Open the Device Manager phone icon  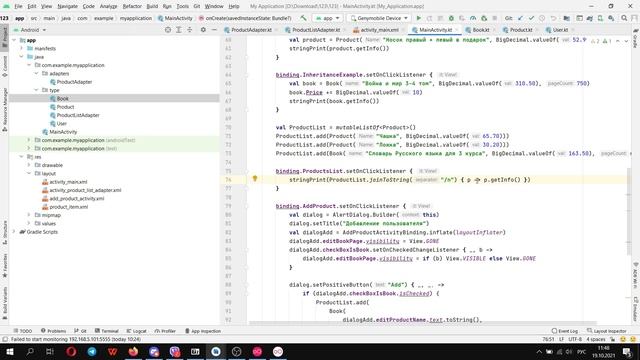(600, 18)
